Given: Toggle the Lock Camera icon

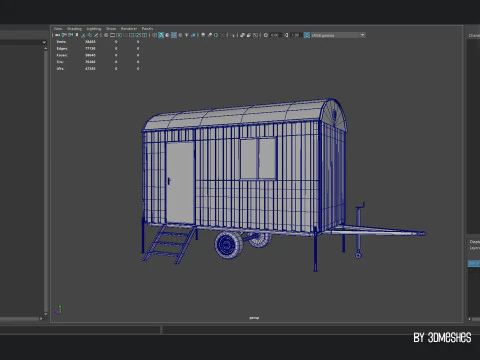Looking at the screenshot, I should pyautogui.click(x=63, y=35).
